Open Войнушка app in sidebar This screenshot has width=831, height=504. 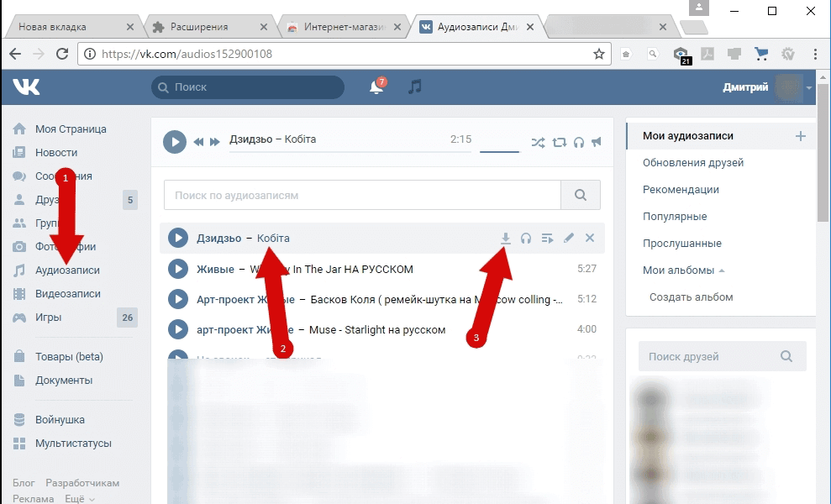click(60, 420)
